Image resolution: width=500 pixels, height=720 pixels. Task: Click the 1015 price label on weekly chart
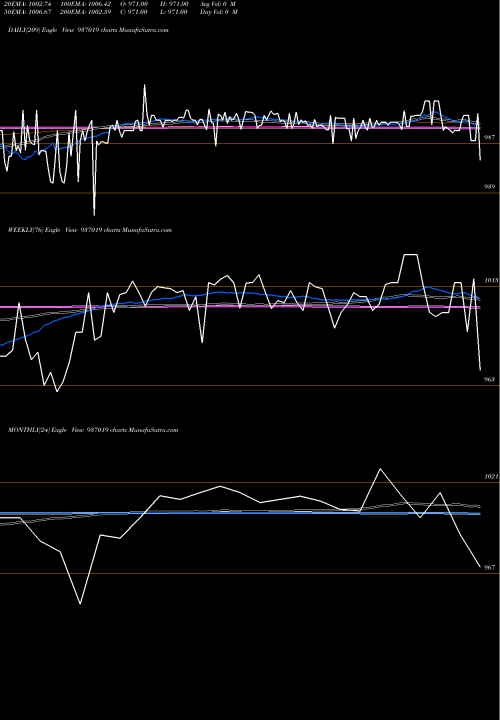[x=491, y=280]
